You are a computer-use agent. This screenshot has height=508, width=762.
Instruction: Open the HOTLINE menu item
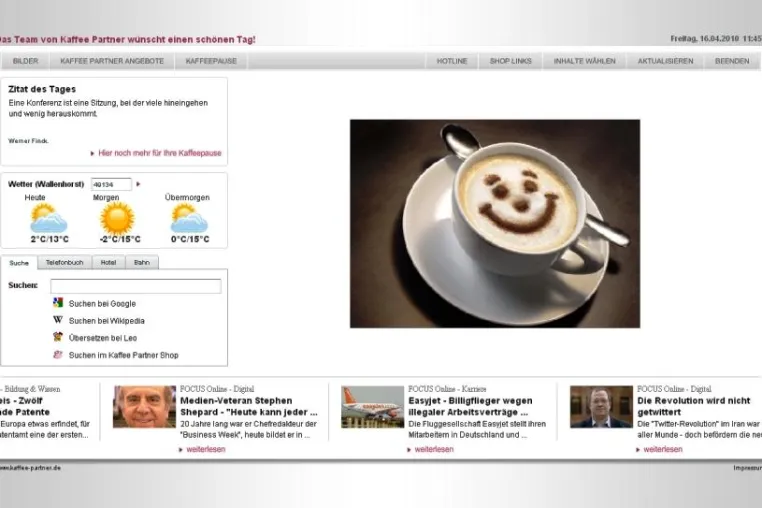point(451,61)
